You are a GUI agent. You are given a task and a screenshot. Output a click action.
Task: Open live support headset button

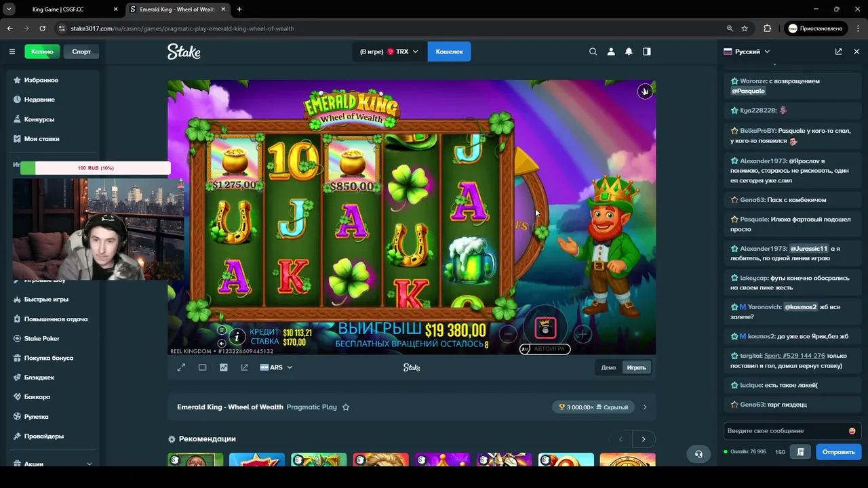(698, 454)
